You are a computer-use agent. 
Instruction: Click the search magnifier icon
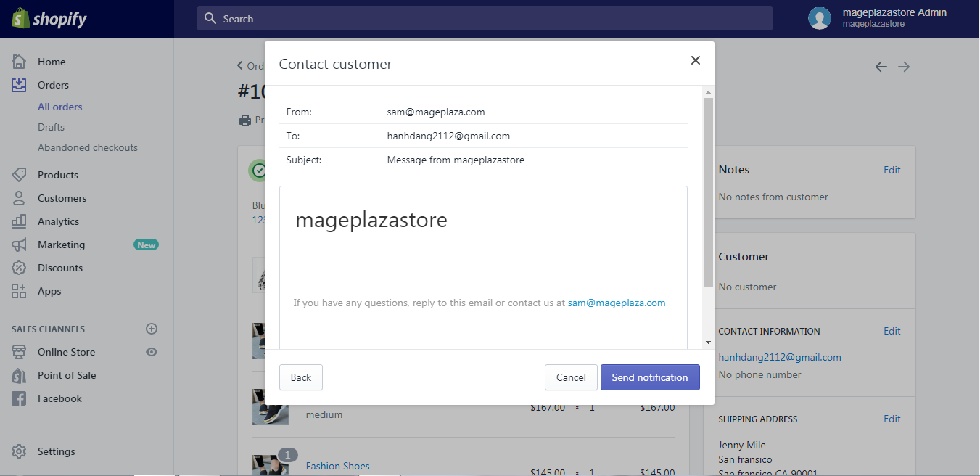point(210,18)
